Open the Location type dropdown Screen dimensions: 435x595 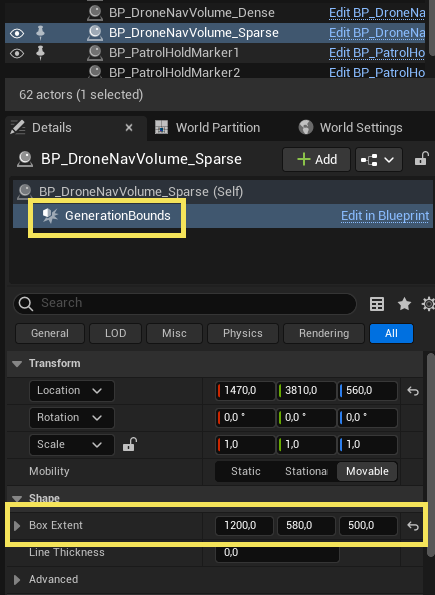(71, 391)
